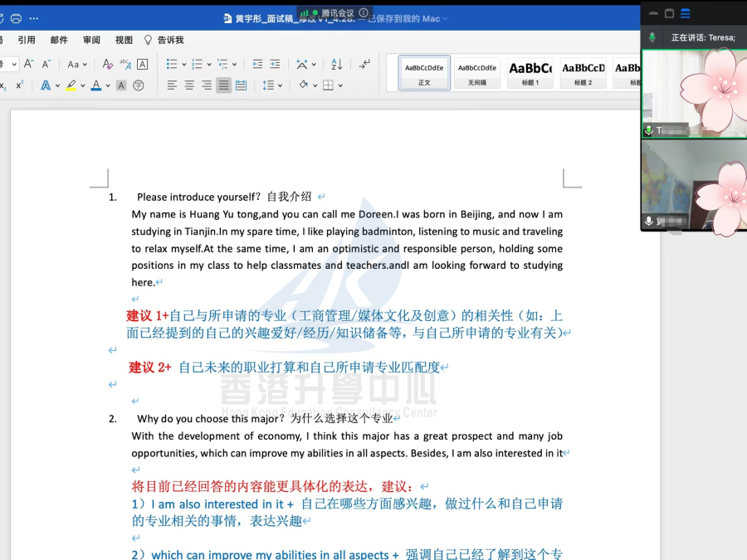Screen dimensions: 747x560
Task: Toggle character shading button
Action: (x=121, y=85)
